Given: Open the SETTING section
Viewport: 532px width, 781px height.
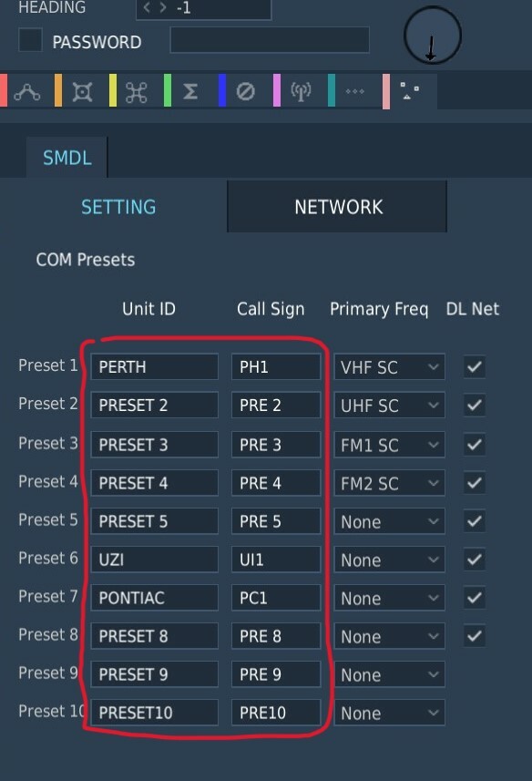Looking at the screenshot, I should [x=118, y=206].
